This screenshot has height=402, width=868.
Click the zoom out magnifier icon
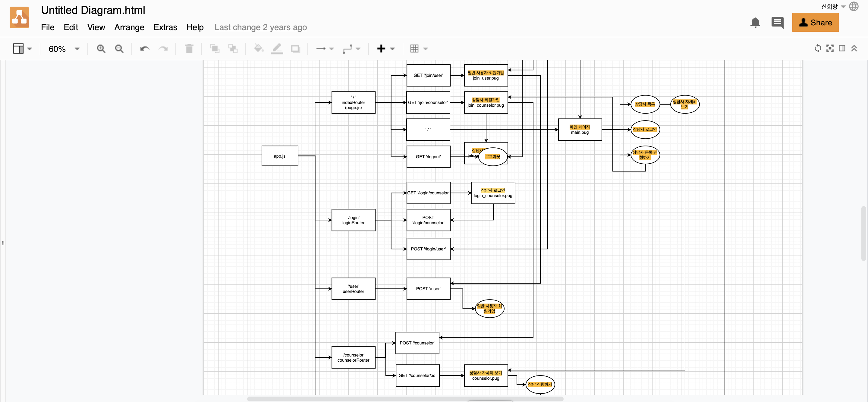click(x=119, y=49)
